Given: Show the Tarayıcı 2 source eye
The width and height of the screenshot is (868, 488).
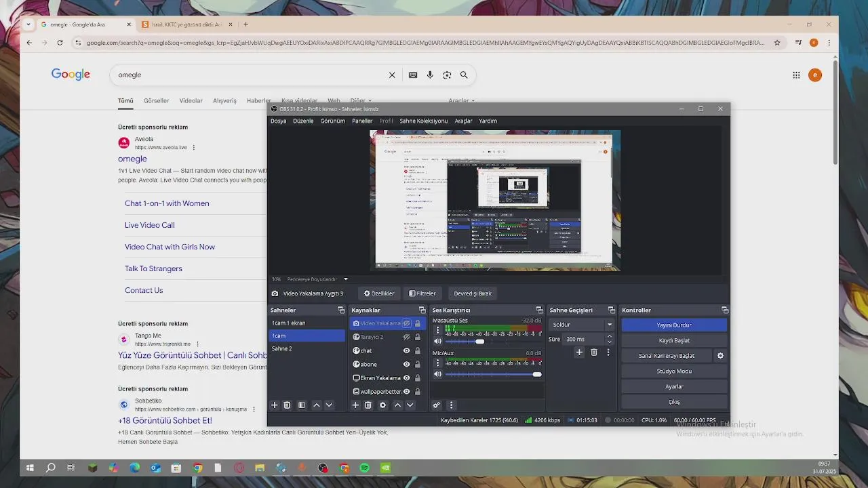Looking at the screenshot, I should (406, 337).
